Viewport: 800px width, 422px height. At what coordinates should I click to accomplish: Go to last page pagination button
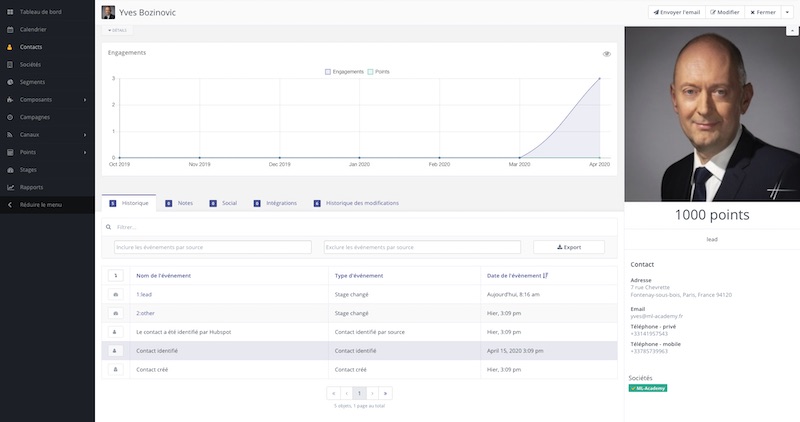[x=386, y=393]
